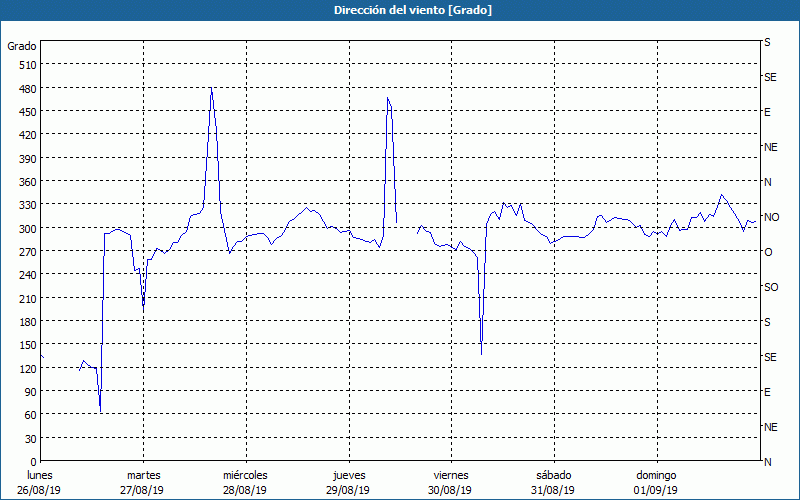Click the date label "26/08/19"

pyautogui.click(x=39, y=490)
